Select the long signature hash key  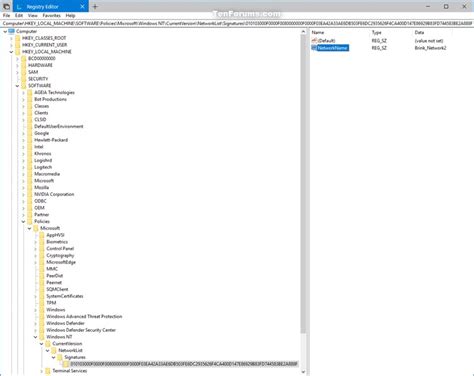tap(184, 364)
